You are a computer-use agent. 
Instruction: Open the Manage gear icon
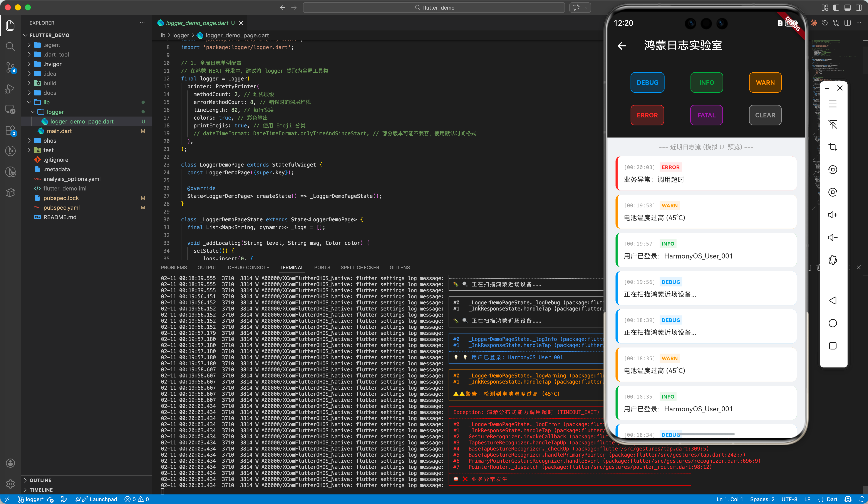10,484
